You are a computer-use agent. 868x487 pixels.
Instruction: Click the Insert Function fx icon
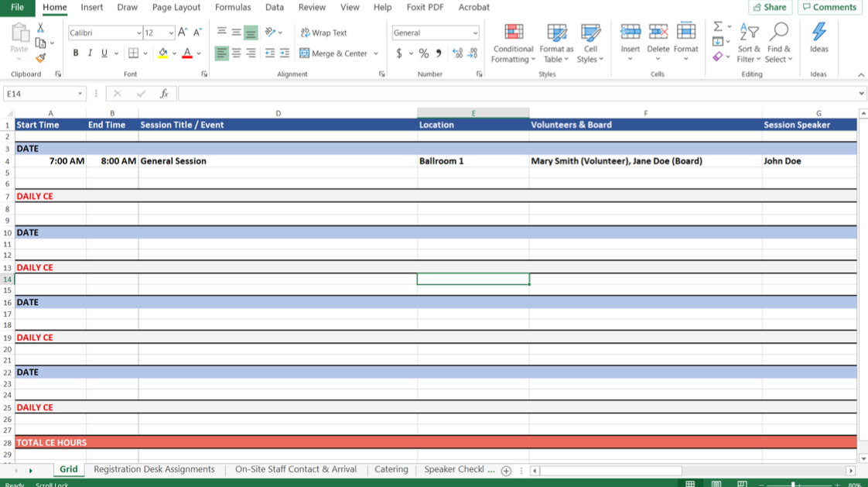[x=164, y=94]
